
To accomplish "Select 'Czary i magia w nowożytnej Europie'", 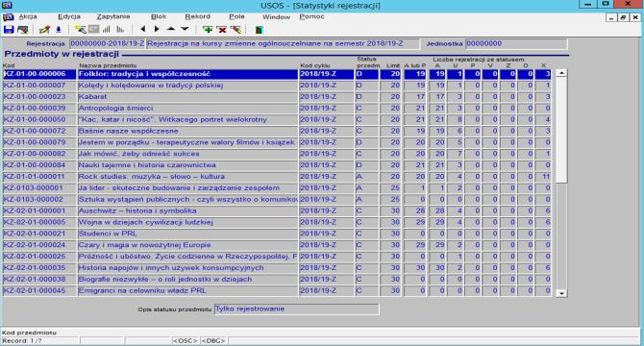I will [187, 245].
